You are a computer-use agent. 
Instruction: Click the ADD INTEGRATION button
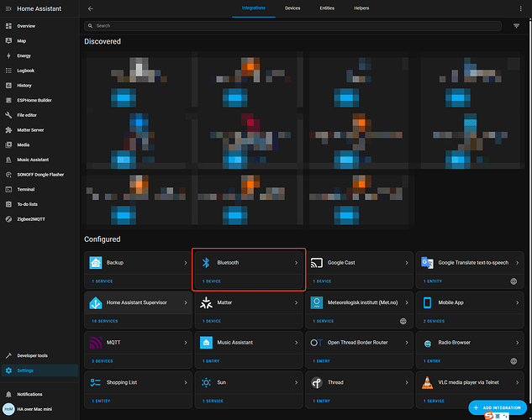click(x=498, y=407)
